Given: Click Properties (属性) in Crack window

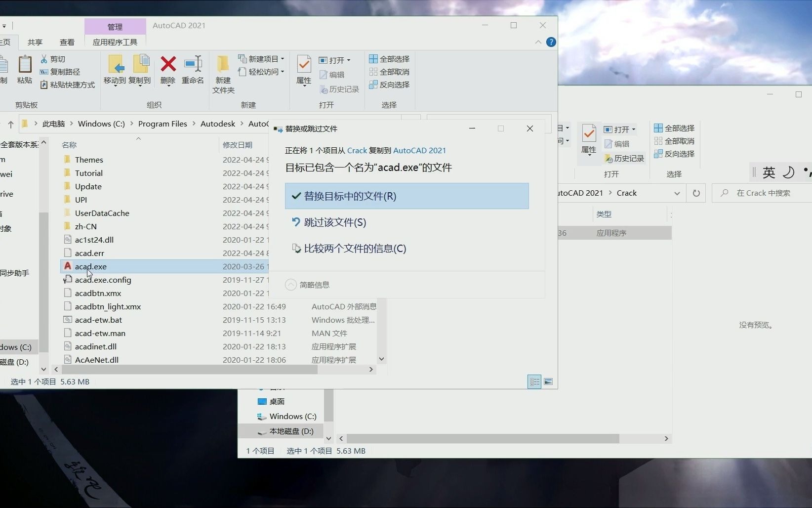Looking at the screenshot, I should tap(589, 140).
